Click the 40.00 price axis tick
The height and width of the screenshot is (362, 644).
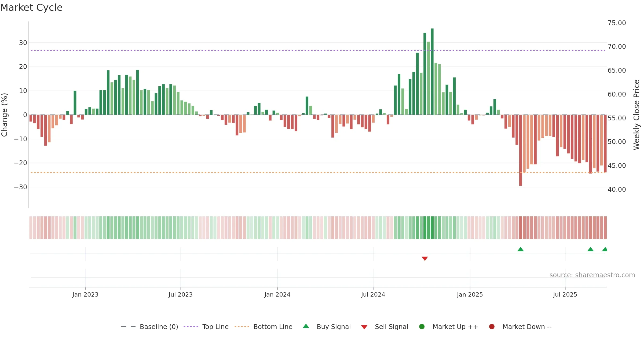[617, 189]
